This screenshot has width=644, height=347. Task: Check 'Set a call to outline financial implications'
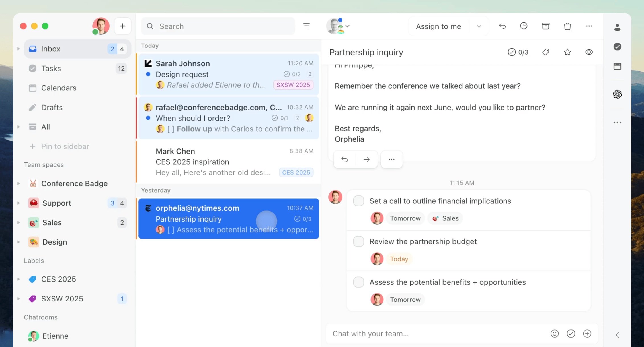coord(358,201)
